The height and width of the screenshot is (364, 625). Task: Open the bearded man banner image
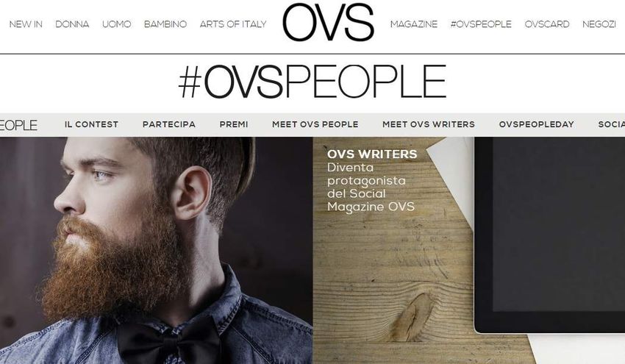pyautogui.click(x=156, y=250)
